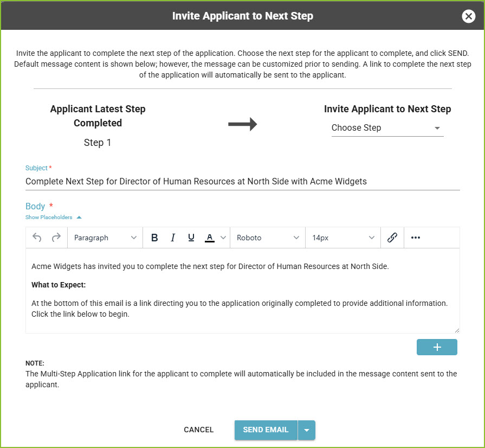Screen dimensions: 485x448
Task: Click the Cancel button
Action: 198,430
